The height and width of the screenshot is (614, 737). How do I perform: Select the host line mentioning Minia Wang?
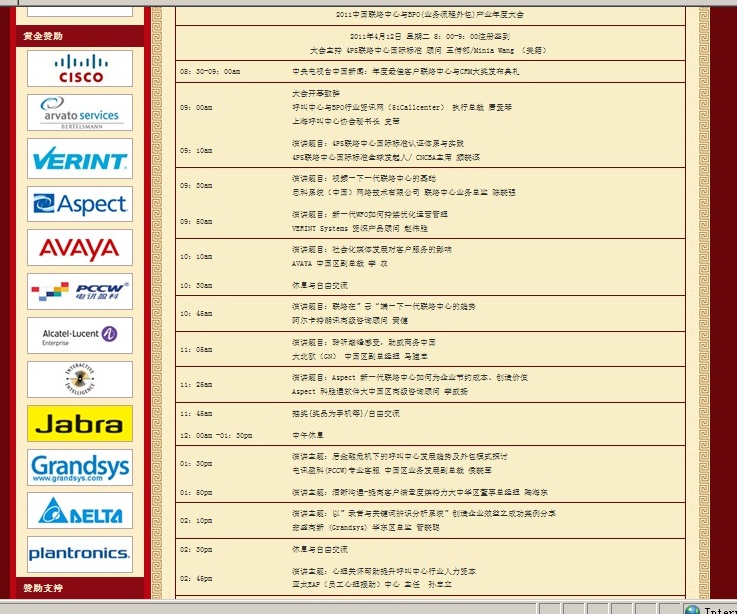[428, 50]
